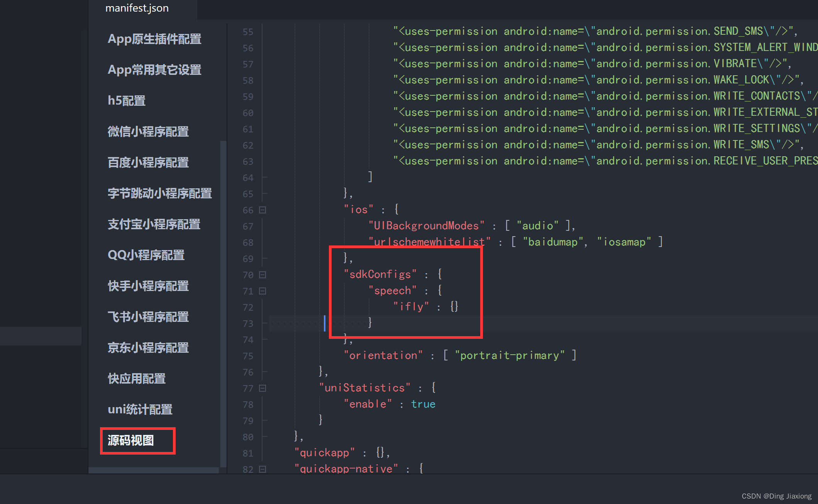Open 飞书小程序配置 section
818x504 pixels.
(x=148, y=317)
